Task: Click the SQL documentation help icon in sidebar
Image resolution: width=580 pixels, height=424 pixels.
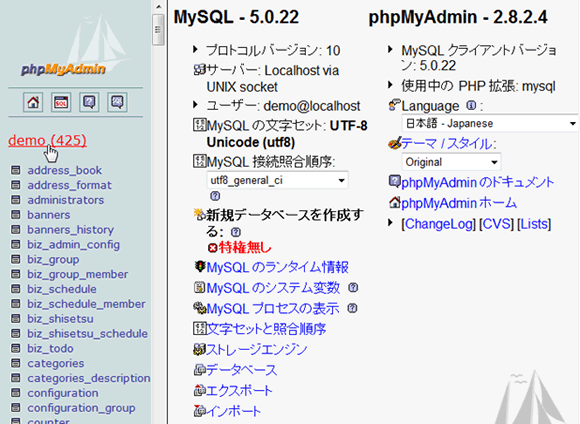Action: coord(117,102)
